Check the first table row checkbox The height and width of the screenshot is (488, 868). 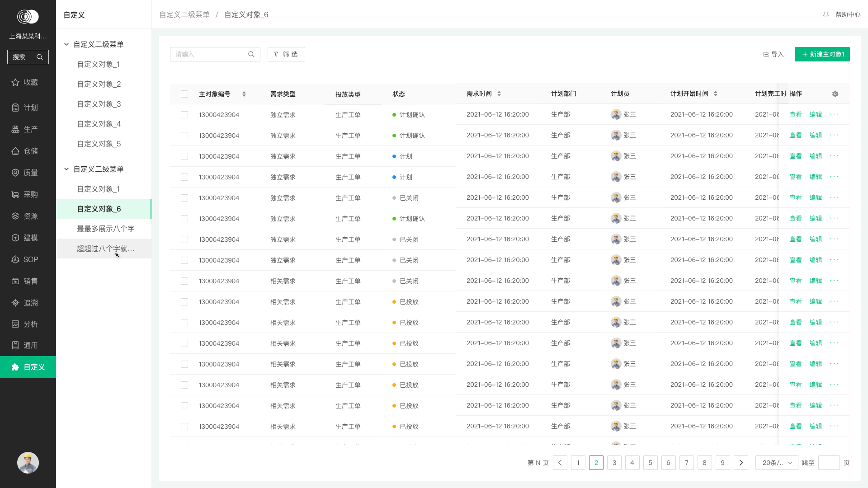click(x=184, y=115)
